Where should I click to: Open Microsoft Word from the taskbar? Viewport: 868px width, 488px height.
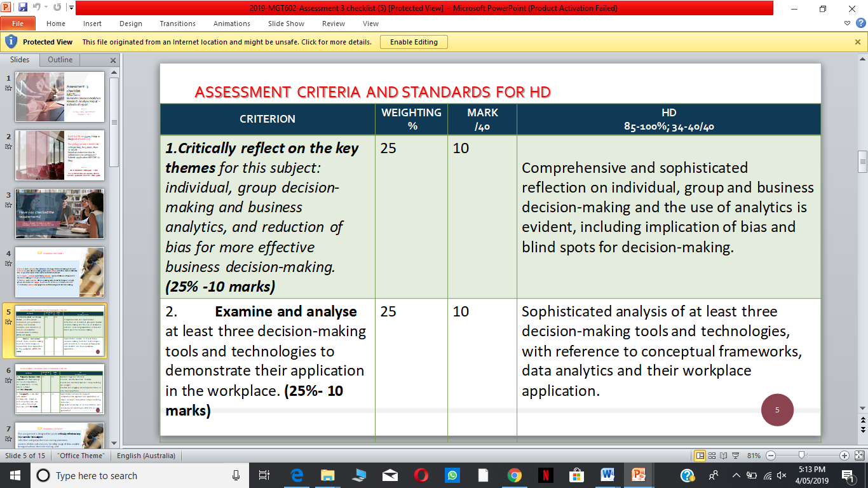(x=607, y=475)
